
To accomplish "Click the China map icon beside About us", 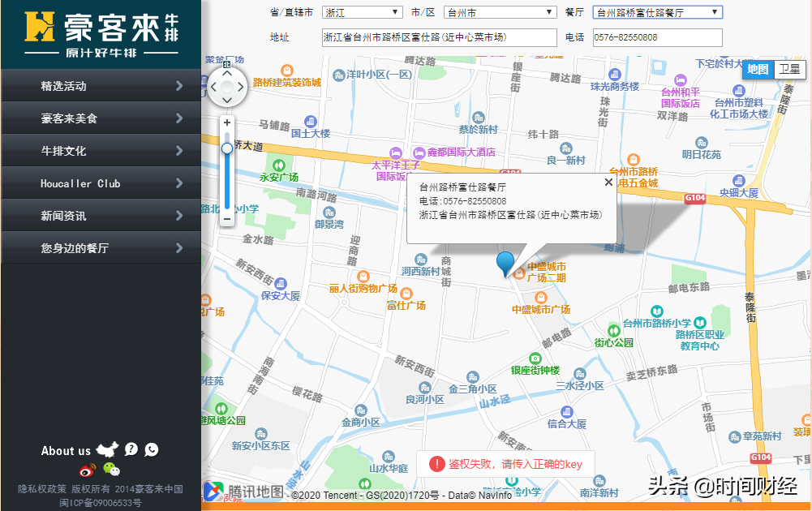I will 108,449.
